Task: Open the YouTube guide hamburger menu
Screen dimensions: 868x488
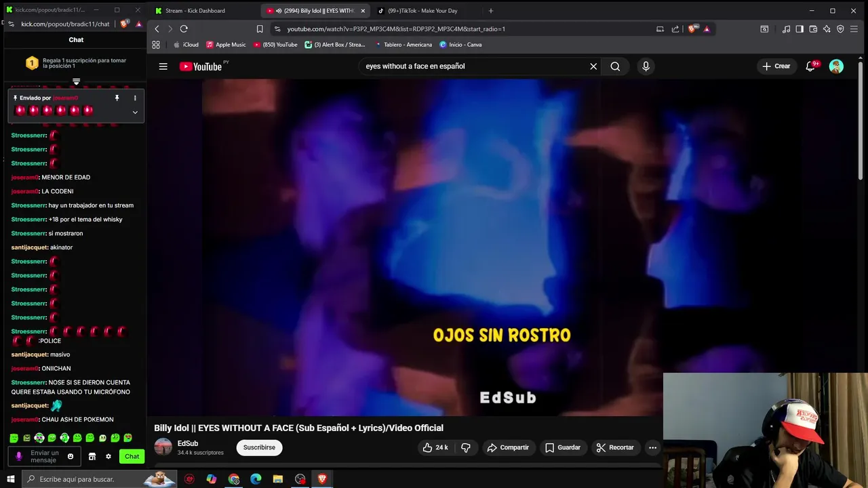Action: click(163, 66)
